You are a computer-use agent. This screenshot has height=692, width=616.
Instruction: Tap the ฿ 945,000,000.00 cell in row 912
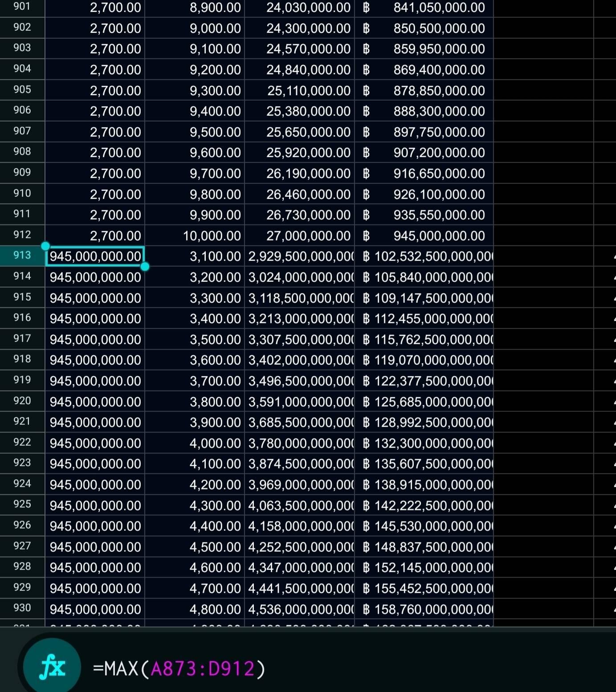click(x=424, y=235)
